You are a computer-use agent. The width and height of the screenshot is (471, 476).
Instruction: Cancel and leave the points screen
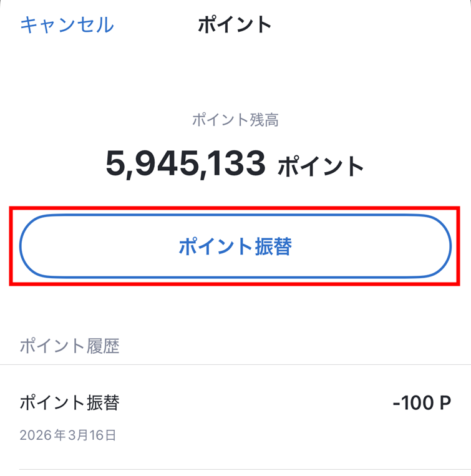coord(67,25)
